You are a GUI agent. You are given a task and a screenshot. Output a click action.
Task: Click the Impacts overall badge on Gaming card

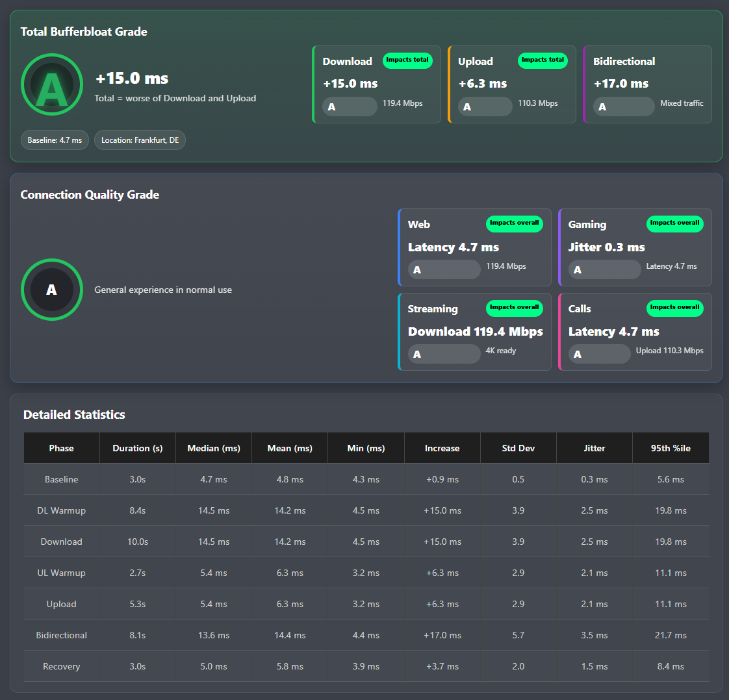[674, 223]
